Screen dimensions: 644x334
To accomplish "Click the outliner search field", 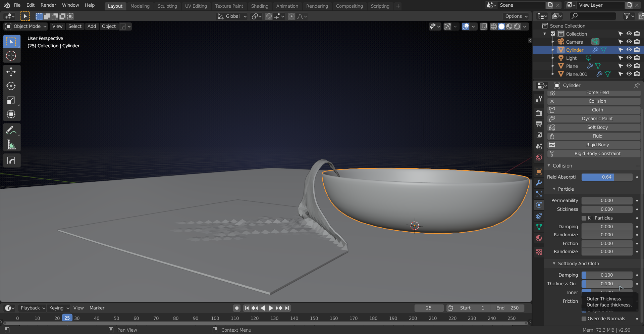I will tap(593, 16).
